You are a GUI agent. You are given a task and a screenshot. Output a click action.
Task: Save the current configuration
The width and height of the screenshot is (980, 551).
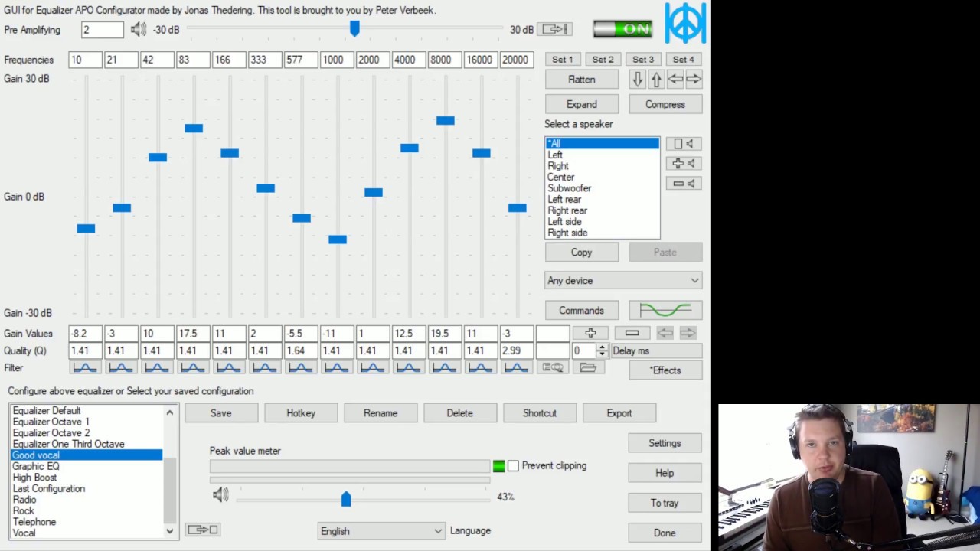220,413
